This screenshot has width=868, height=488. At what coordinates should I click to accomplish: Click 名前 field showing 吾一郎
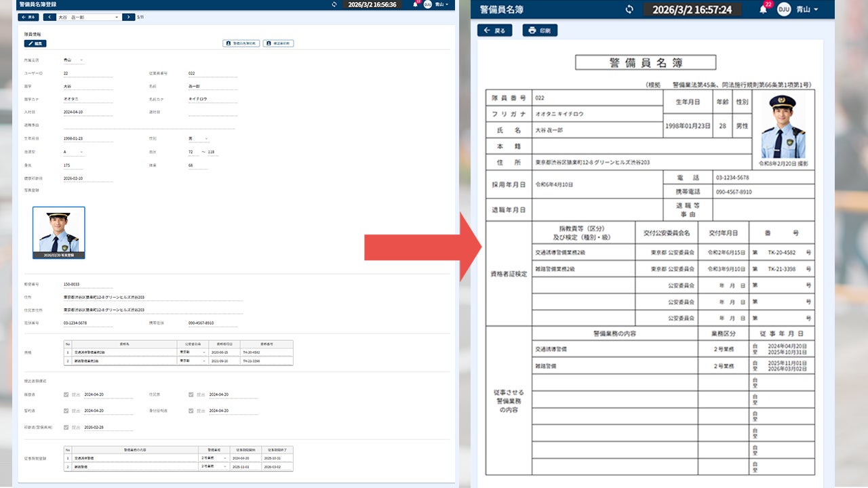pos(213,87)
